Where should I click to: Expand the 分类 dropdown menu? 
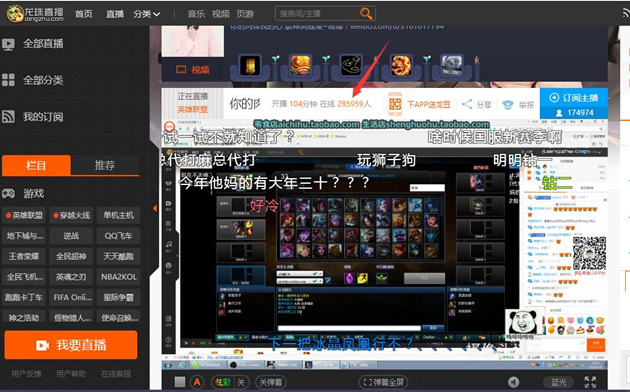tap(147, 14)
